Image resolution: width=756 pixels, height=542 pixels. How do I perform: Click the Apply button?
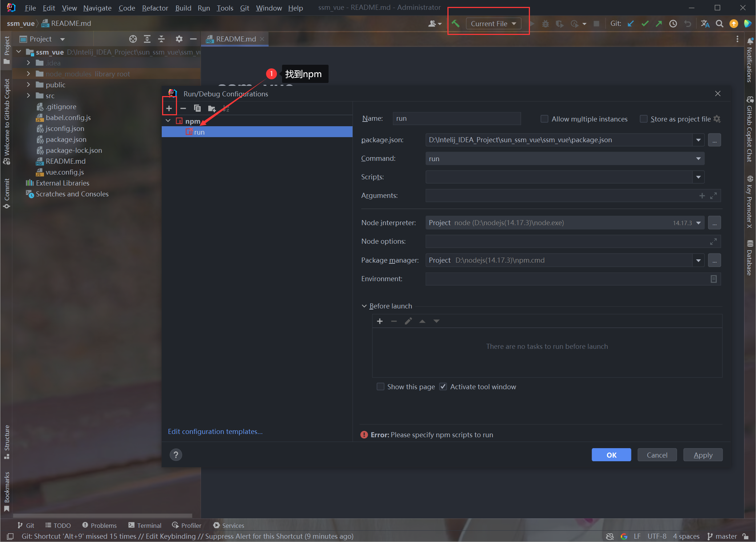pos(703,455)
